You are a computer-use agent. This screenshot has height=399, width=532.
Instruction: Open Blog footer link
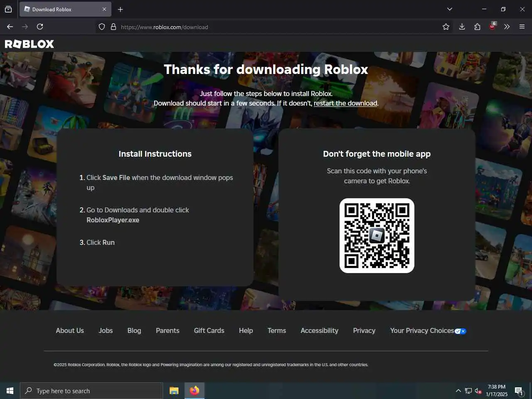tap(134, 330)
